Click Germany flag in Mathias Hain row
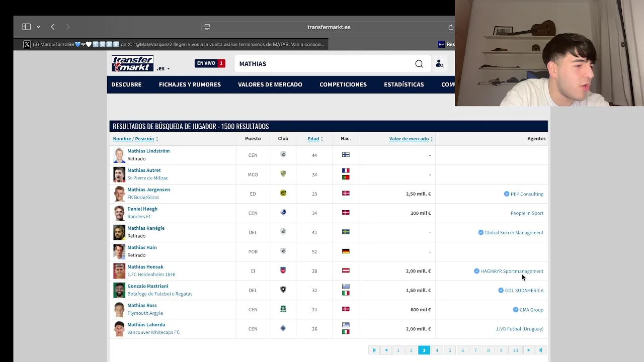The width and height of the screenshot is (644, 362). click(x=346, y=251)
